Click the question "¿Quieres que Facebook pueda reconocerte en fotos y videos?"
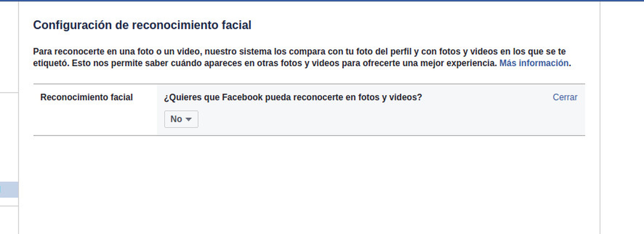This screenshot has height=234, width=644. coord(293,97)
